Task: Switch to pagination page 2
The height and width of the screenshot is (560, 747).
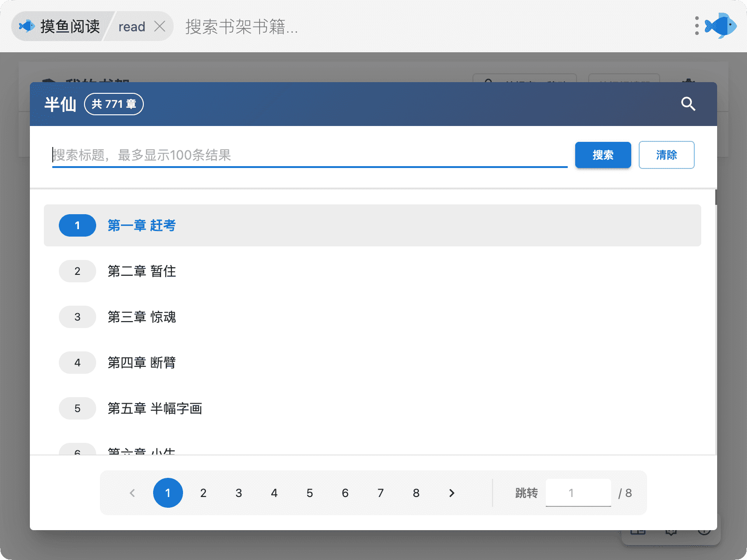Action: pos(203,493)
